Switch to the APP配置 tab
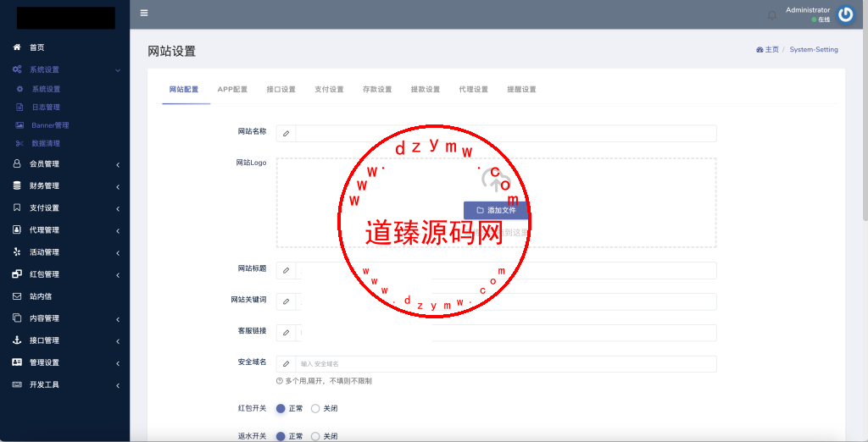868x442 pixels. click(x=232, y=90)
